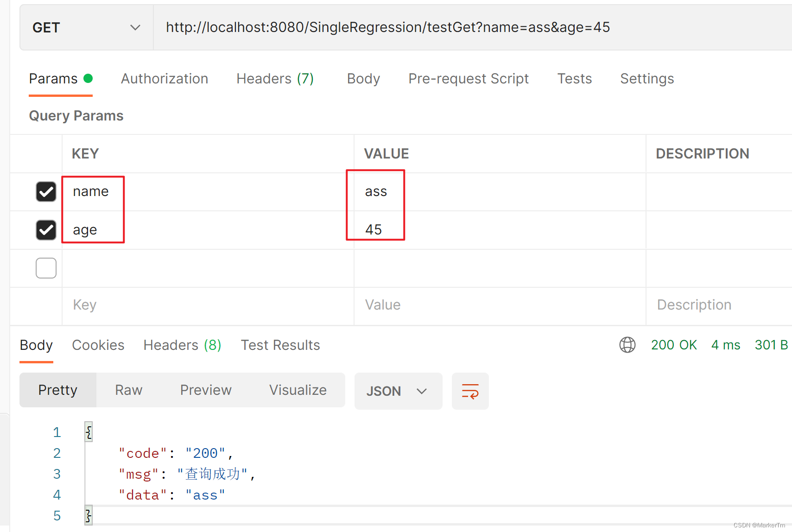Click the 4 ms response time

coord(726,345)
